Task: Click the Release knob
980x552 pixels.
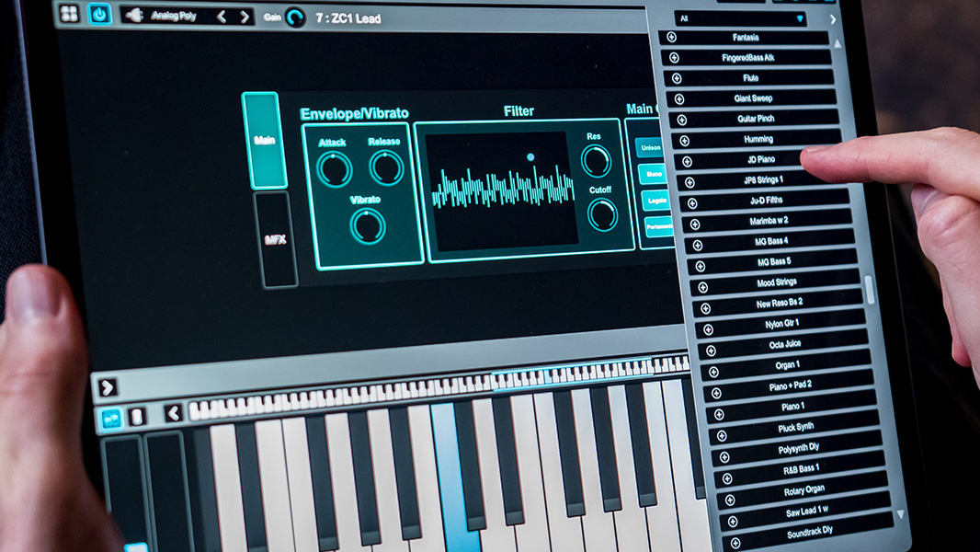Action: [386, 167]
